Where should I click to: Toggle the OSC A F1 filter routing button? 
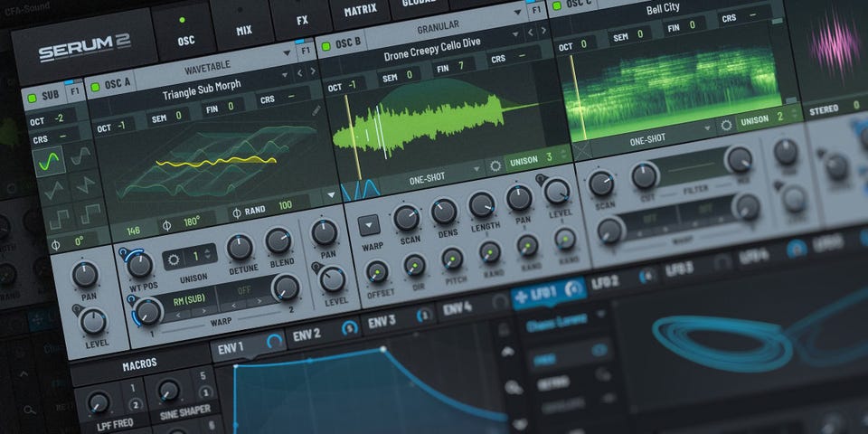pos(306,50)
